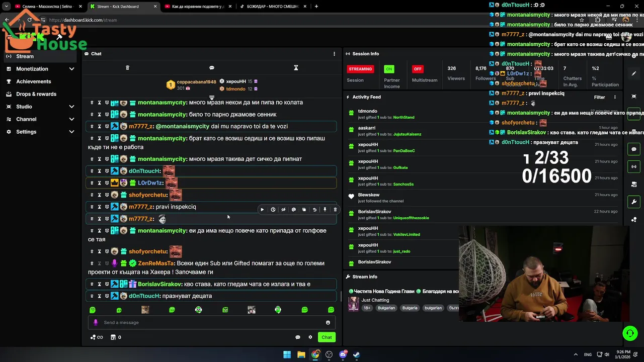
Task: Click the shop icon showing 0
Action: pyautogui.click(x=116, y=337)
